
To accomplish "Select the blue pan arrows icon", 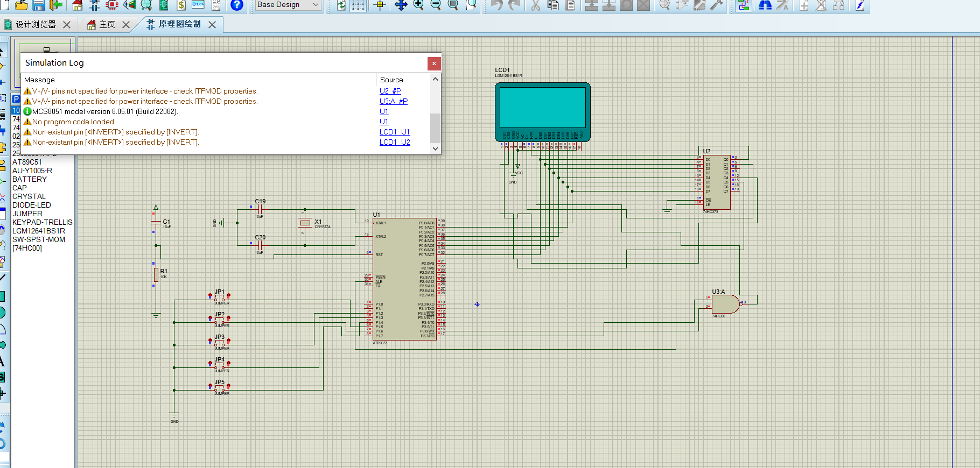I will [x=401, y=5].
